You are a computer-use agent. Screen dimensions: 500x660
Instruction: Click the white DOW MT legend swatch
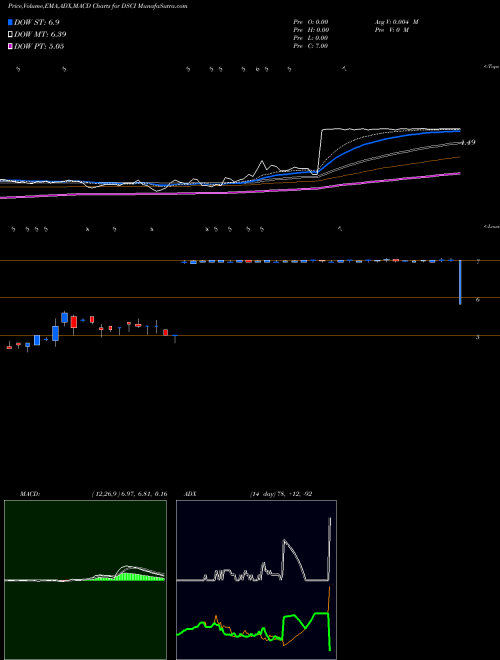pos(11,35)
